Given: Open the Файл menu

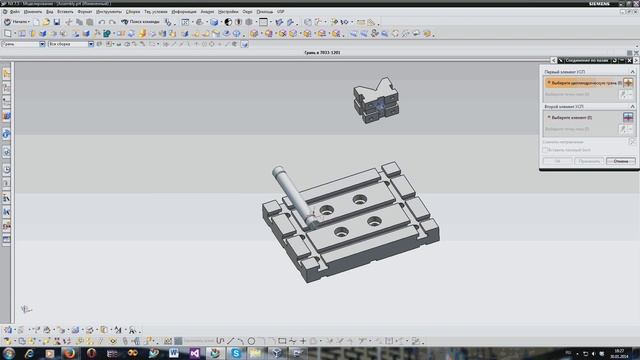Looking at the screenshot, I should coord(15,12).
